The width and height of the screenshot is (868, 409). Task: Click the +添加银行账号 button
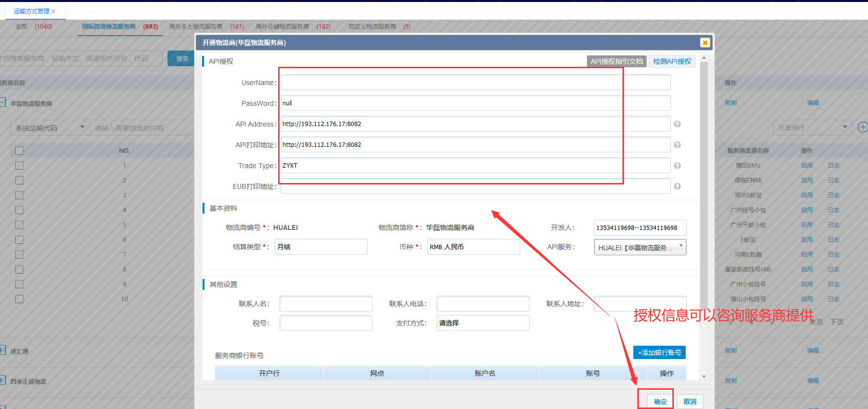659,353
